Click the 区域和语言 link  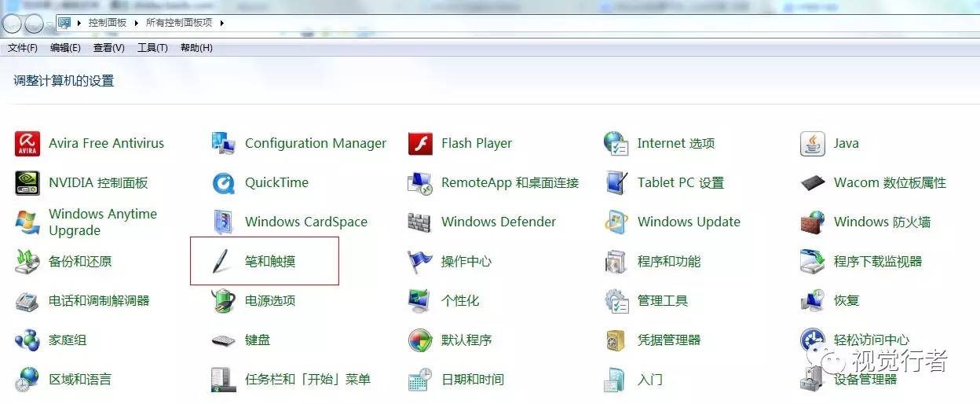(x=80, y=379)
